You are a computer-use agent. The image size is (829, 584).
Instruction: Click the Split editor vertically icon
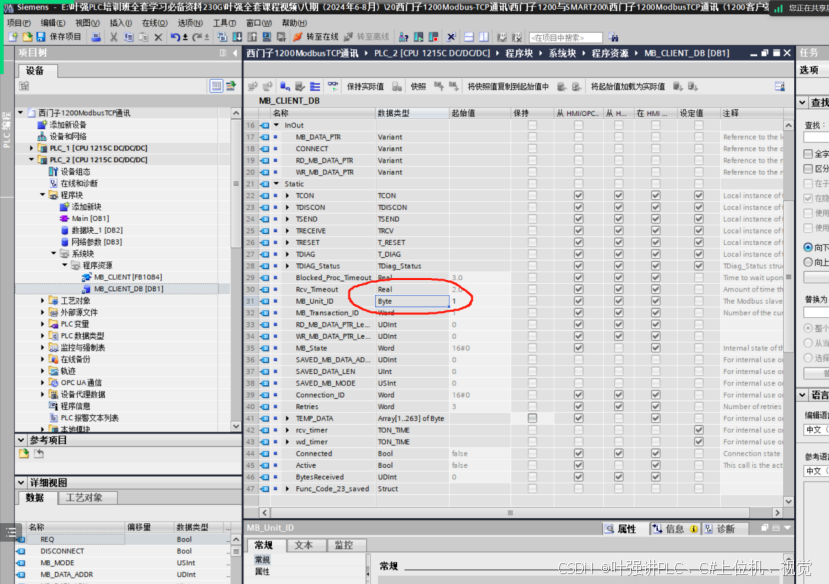(x=484, y=37)
